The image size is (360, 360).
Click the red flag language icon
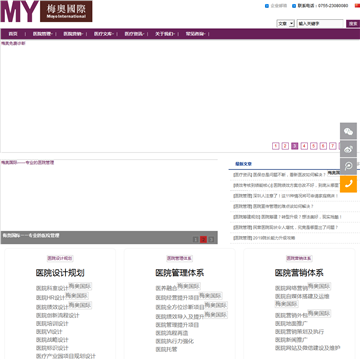[357, 5]
